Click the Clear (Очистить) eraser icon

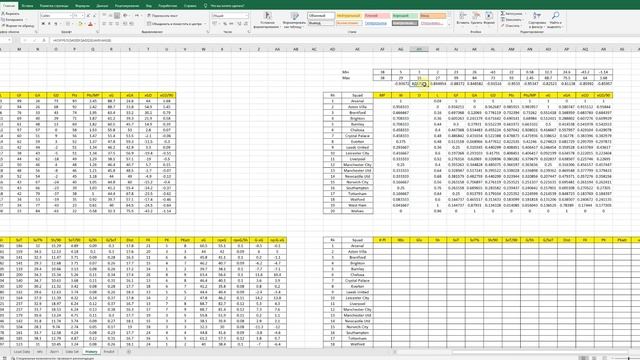(503, 25)
